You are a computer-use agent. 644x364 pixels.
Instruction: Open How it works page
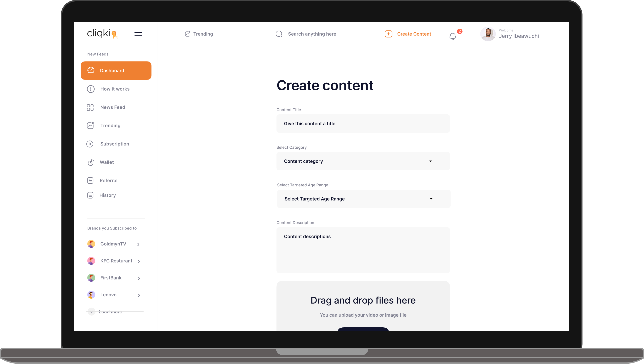coord(115,89)
